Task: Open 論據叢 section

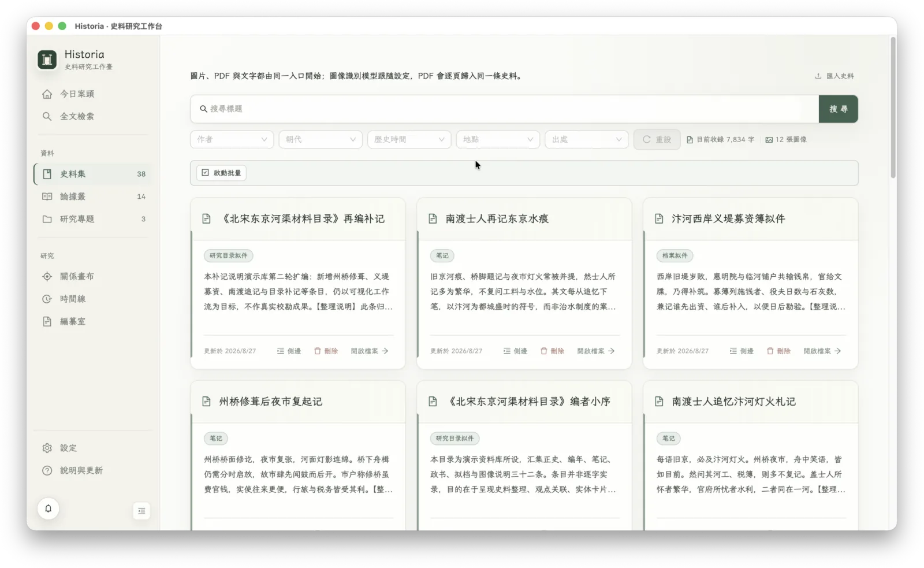Action: [x=93, y=196]
